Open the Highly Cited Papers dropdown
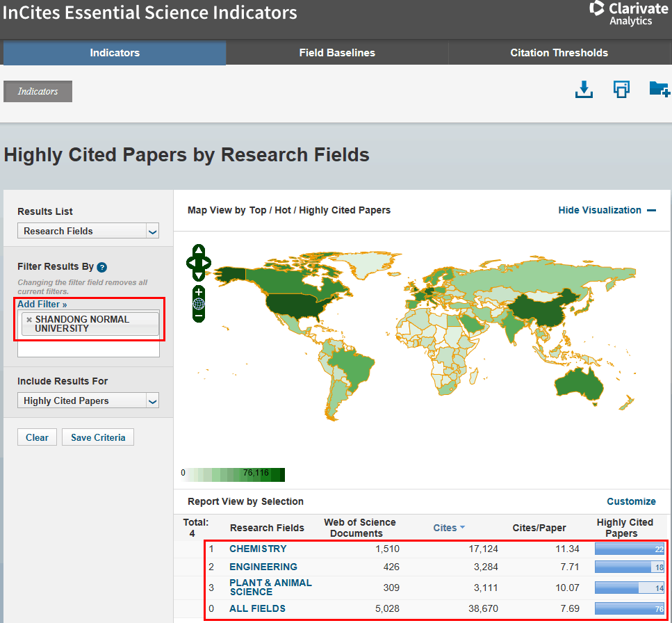The image size is (672, 623). [x=88, y=400]
